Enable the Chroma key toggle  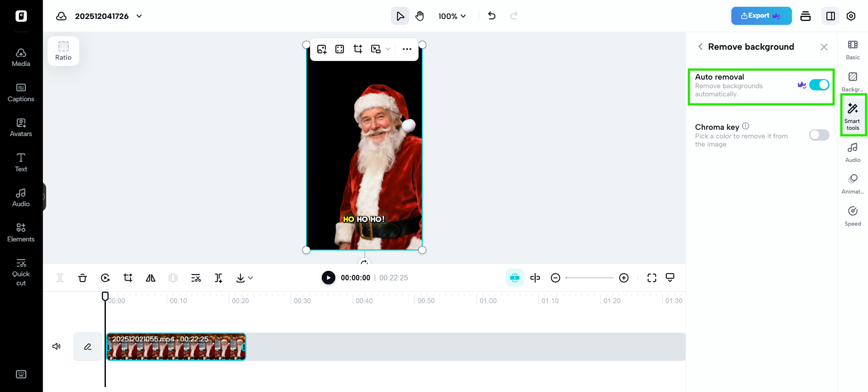(819, 135)
